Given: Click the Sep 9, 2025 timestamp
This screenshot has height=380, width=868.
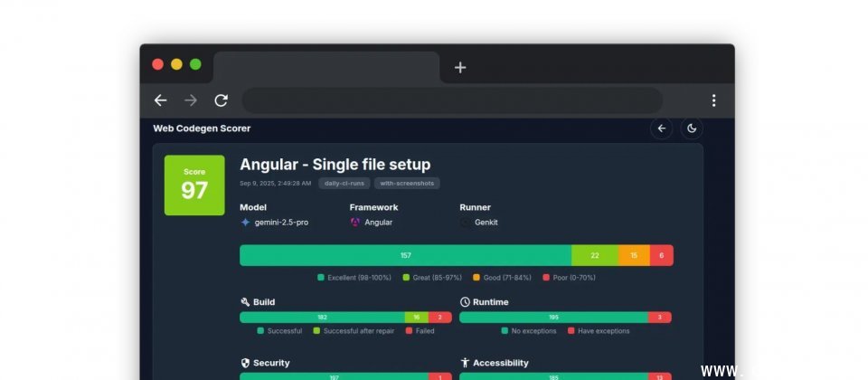Looking at the screenshot, I should (x=275, y=184).
